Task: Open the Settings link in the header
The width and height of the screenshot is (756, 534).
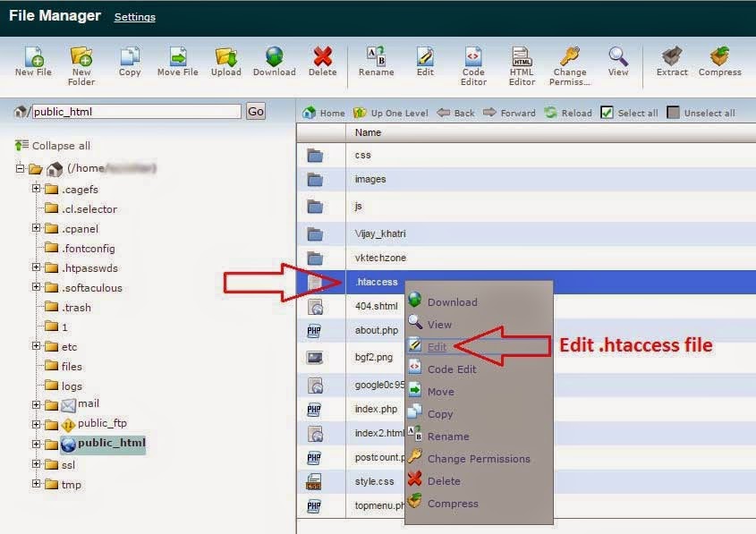Action: 134,16
